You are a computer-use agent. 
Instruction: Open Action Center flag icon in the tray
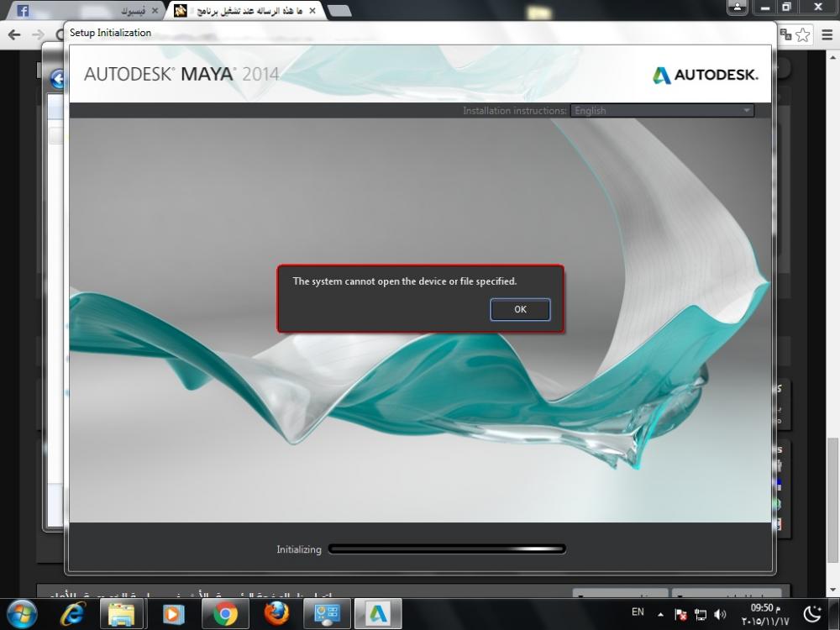point(680,615)
